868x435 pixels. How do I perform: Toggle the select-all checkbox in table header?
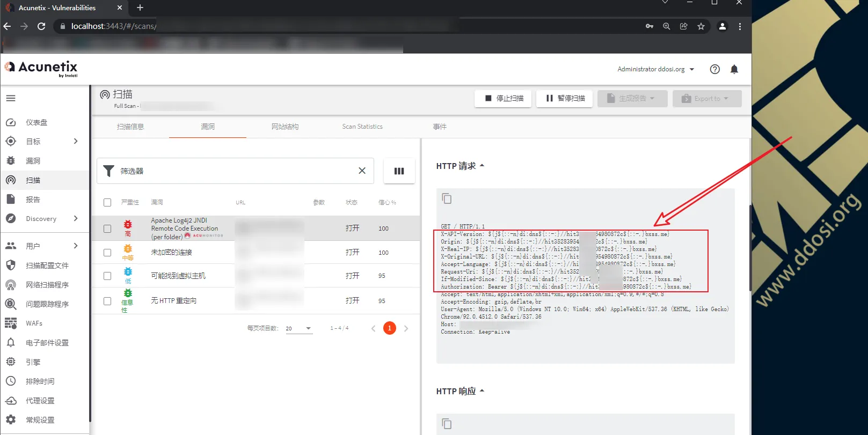107,203
